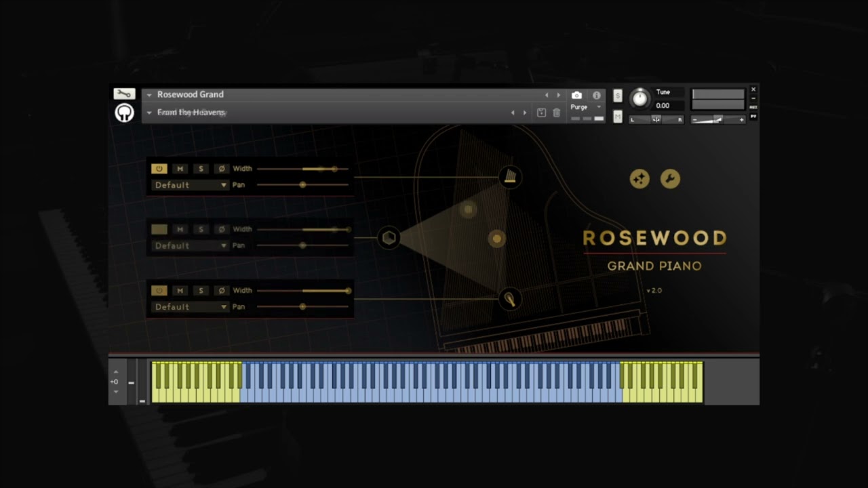868x488 pixels.
Task: Click the wrench icon to edit the instrument
Action: pyautogui.click(x=123, y=94)
